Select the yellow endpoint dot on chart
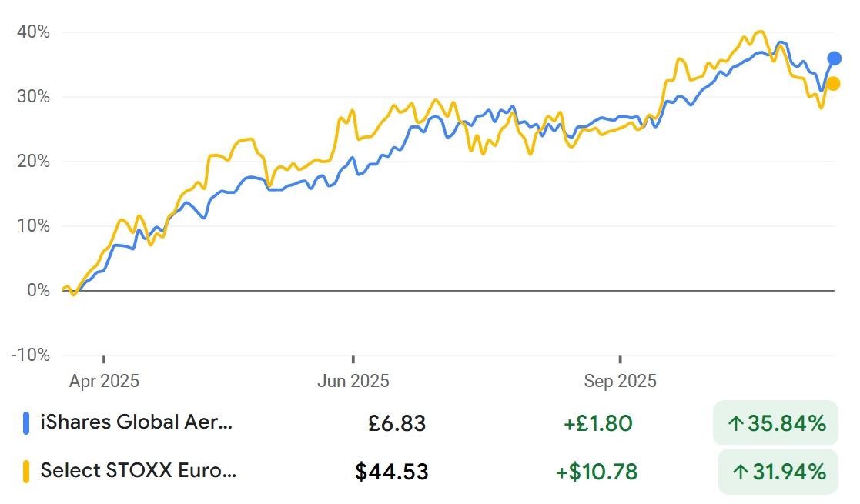Image resolution: width=860 pixels, height=504 pixels. click(x=833, y=84)
